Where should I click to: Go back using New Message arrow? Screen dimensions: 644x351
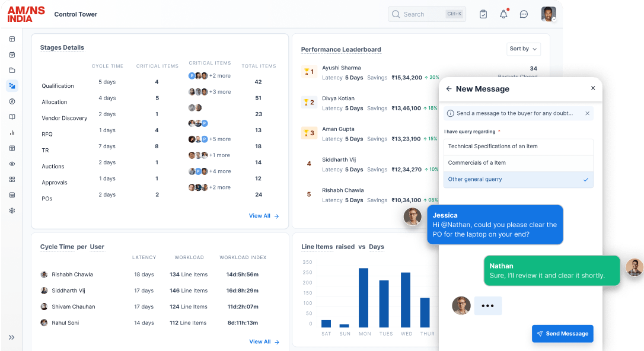[449, 89]
